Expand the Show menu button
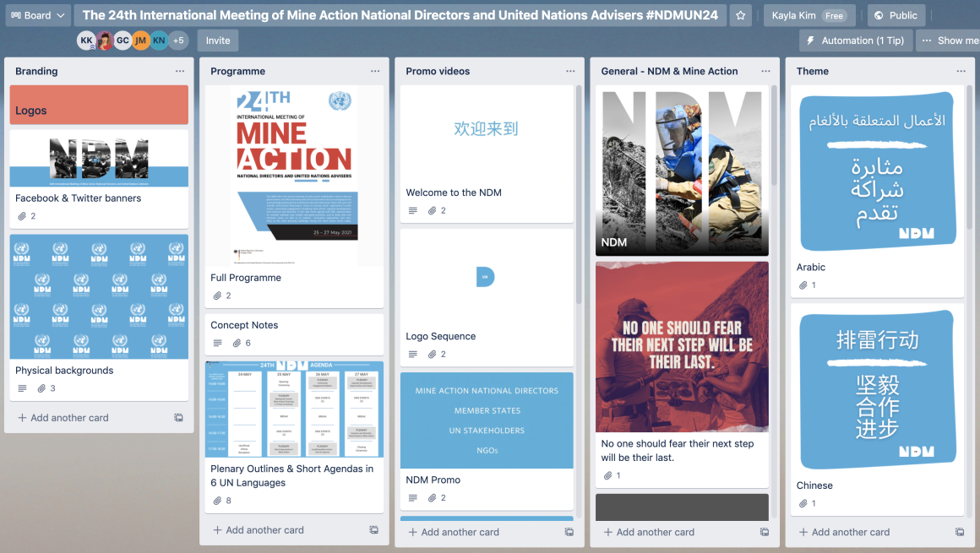Screen dimensions: 980x553 [949, 41]
